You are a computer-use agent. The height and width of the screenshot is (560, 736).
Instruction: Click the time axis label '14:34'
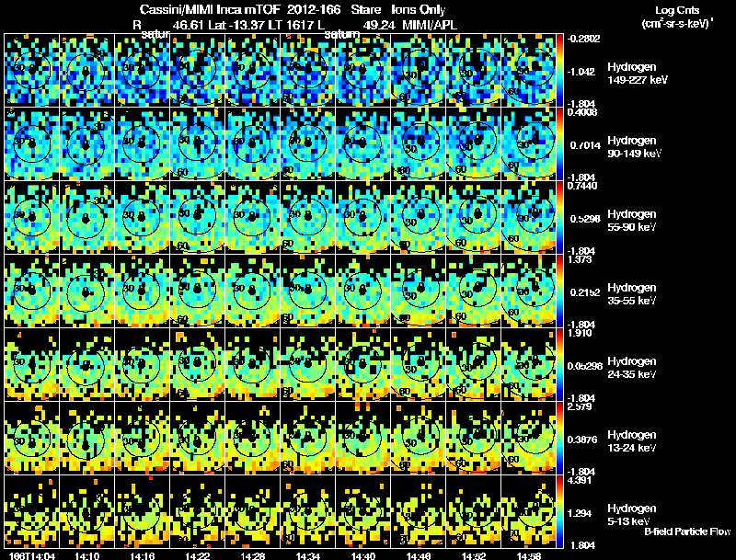[x=308, y=556]
